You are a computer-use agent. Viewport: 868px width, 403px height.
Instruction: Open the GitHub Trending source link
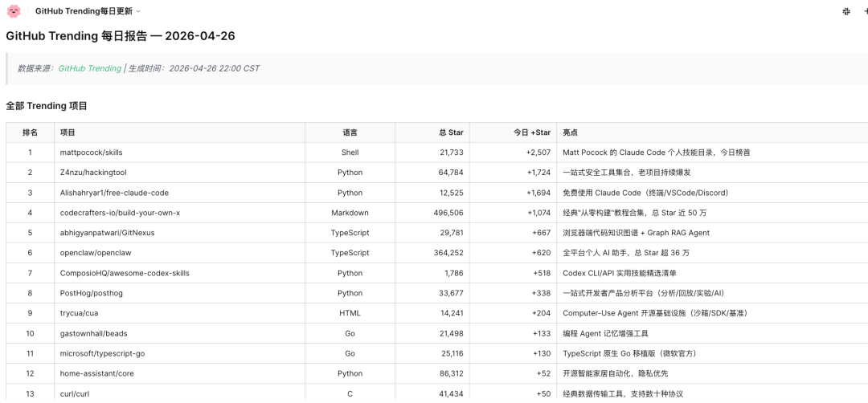click(90, 68)
